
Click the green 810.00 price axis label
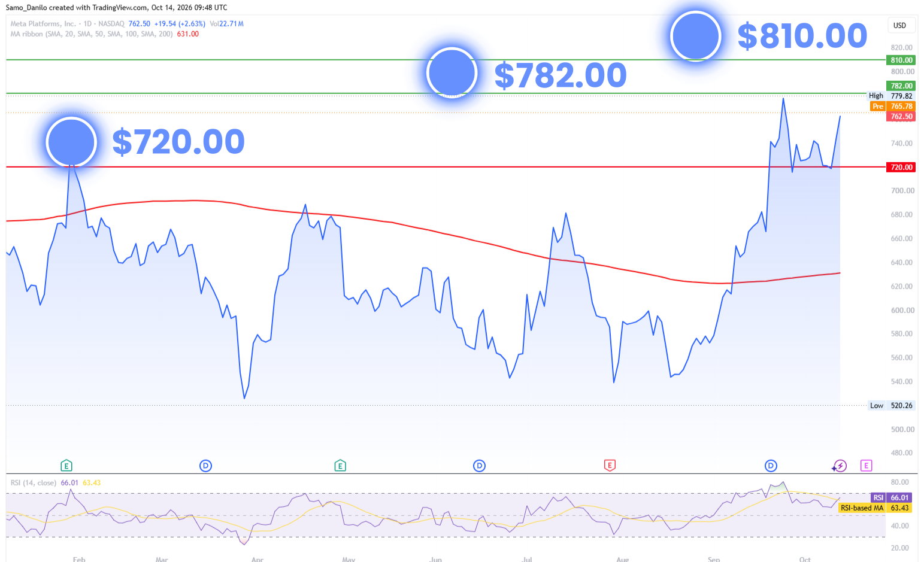click(901, 60)
